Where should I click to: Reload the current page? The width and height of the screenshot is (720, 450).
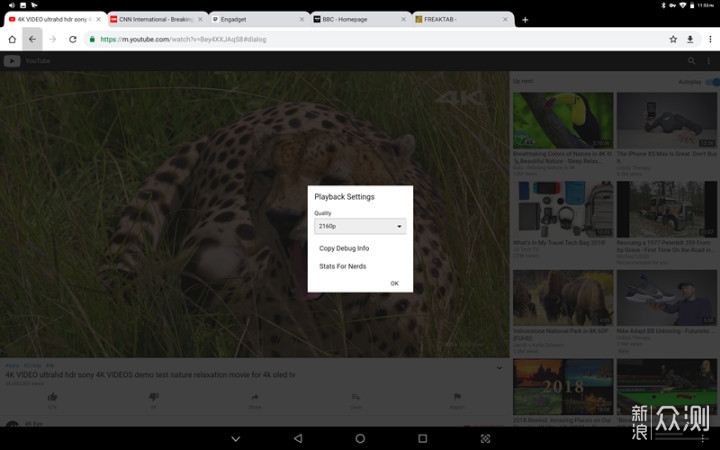[x=73, y=39]
